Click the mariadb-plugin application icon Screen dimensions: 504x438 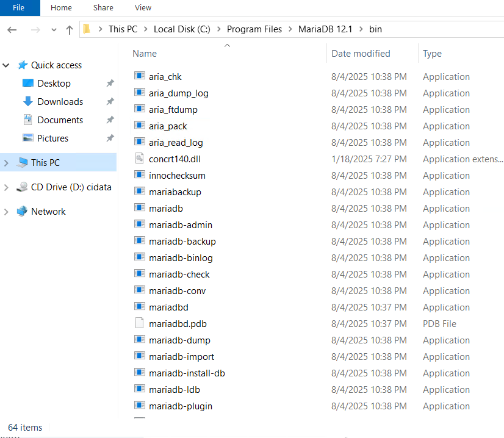pos(140,405)
